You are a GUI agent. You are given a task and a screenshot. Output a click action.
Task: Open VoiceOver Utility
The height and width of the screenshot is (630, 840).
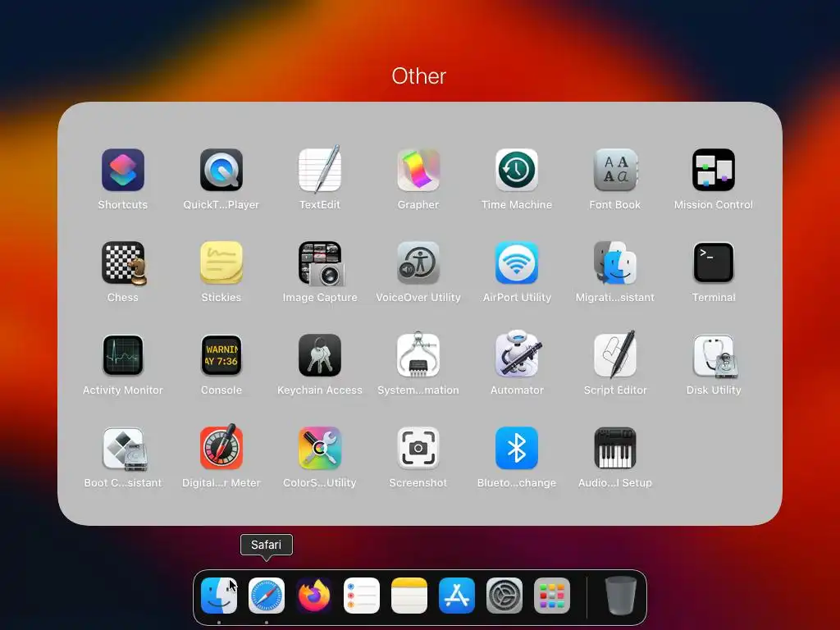click(x=418, y=262)
